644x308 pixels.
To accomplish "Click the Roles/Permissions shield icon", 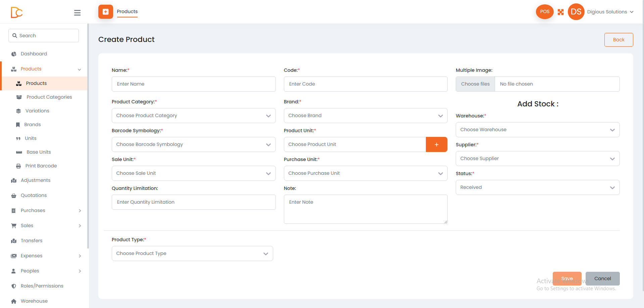I will 14,286.
